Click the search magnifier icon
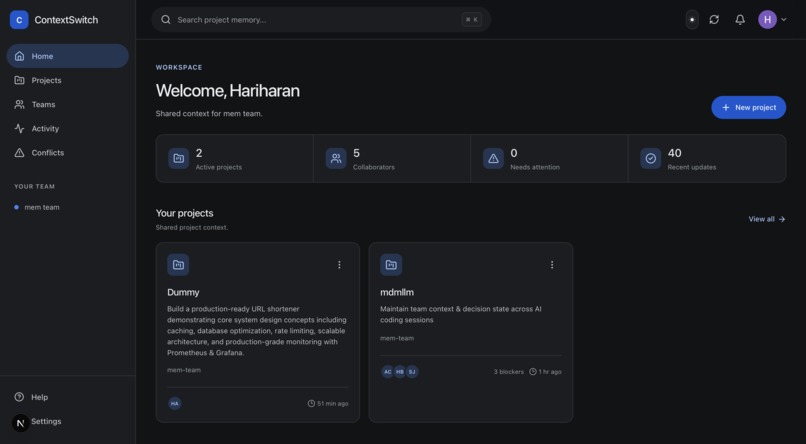This screenshot has width=806, height=444. [166, 20]
